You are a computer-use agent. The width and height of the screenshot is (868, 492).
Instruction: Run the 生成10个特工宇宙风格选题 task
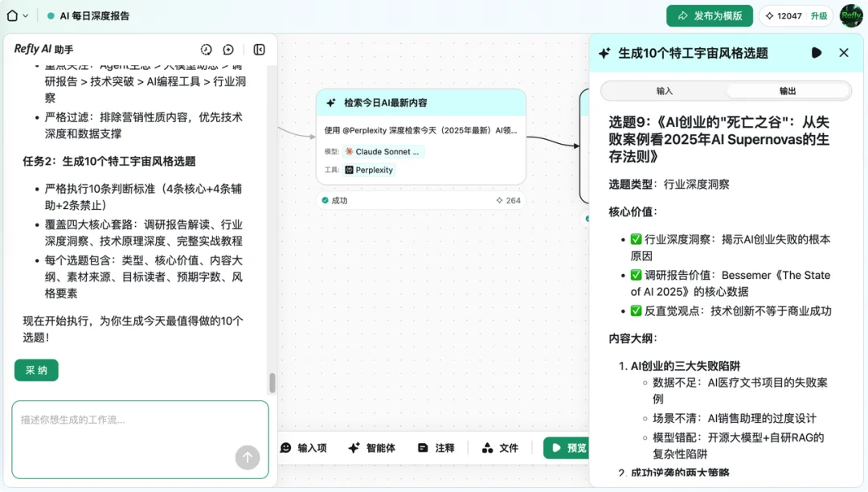pyautogui.click(x=817, y=52)
